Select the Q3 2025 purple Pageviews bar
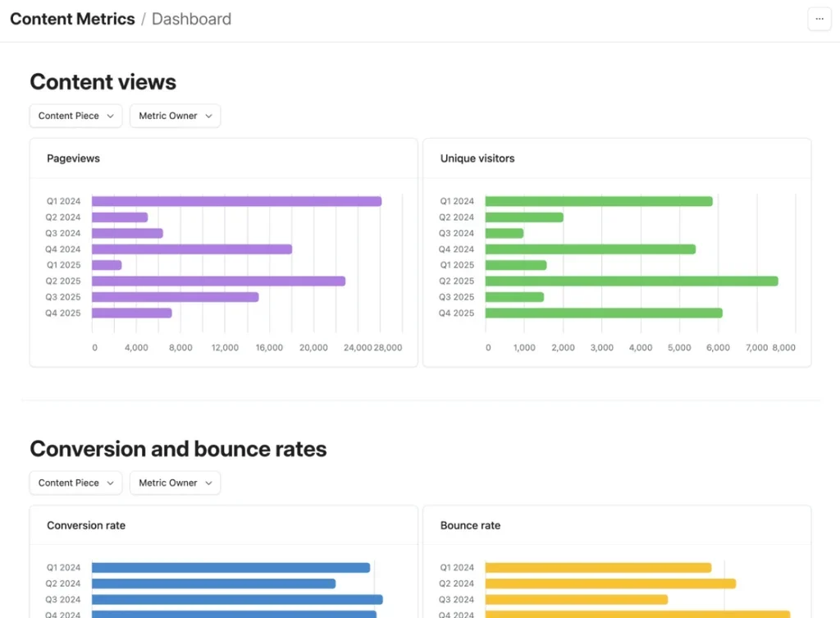The image size is (840, 618). [176, 297]
